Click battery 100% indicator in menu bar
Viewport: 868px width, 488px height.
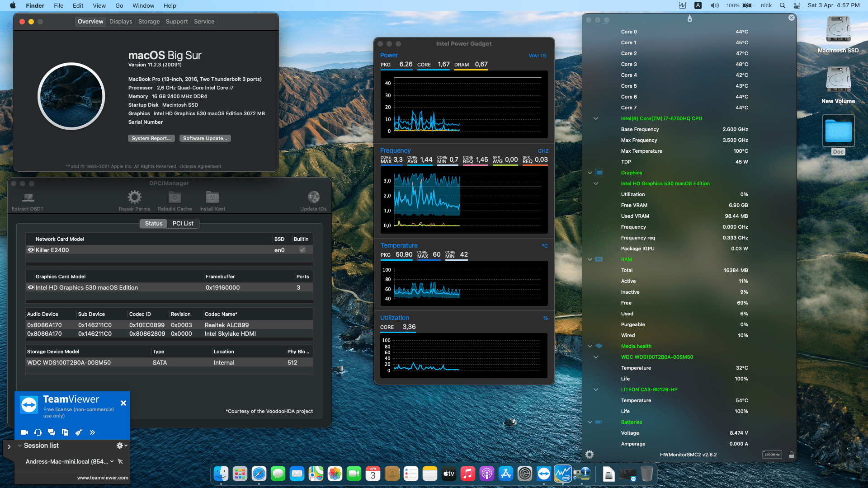point(739,5)
